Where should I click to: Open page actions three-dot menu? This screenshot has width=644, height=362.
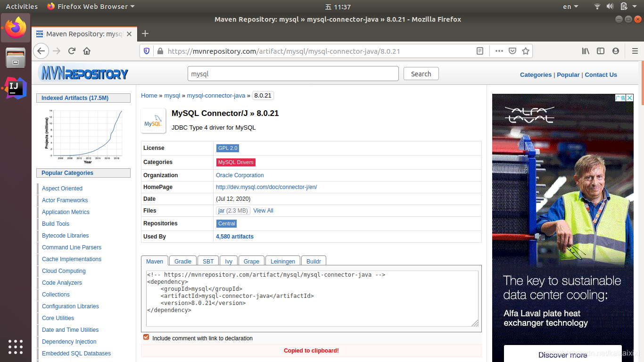pyautogui.click(x=499, y=51)
